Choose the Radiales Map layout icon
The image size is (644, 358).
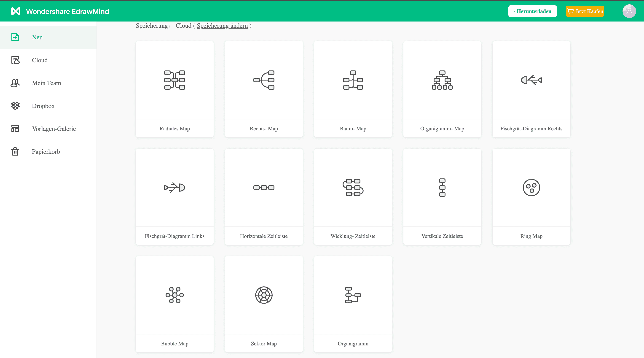174,80
